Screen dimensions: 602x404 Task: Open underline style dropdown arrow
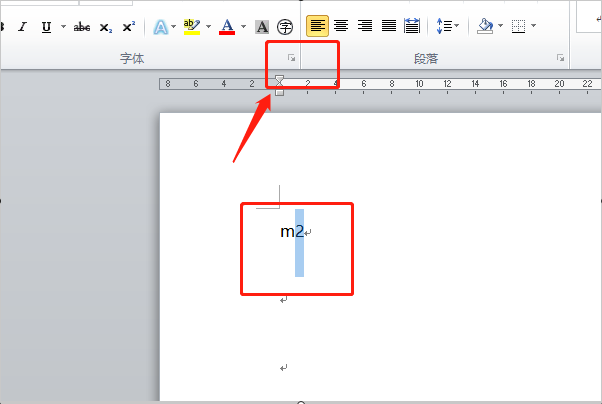63,27
